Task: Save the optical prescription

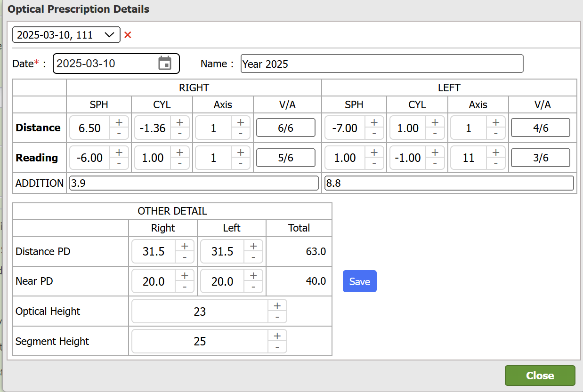Action: coord(359,281)
